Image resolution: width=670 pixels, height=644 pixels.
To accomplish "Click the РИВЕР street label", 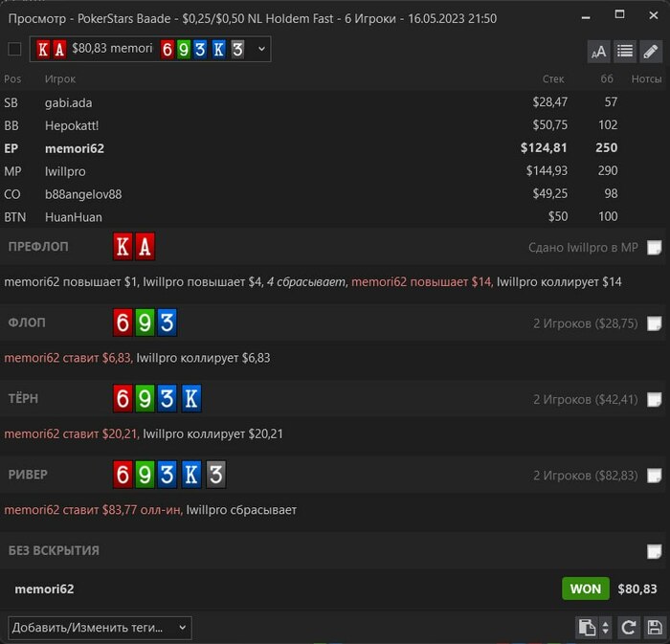I will click(28, 475).
